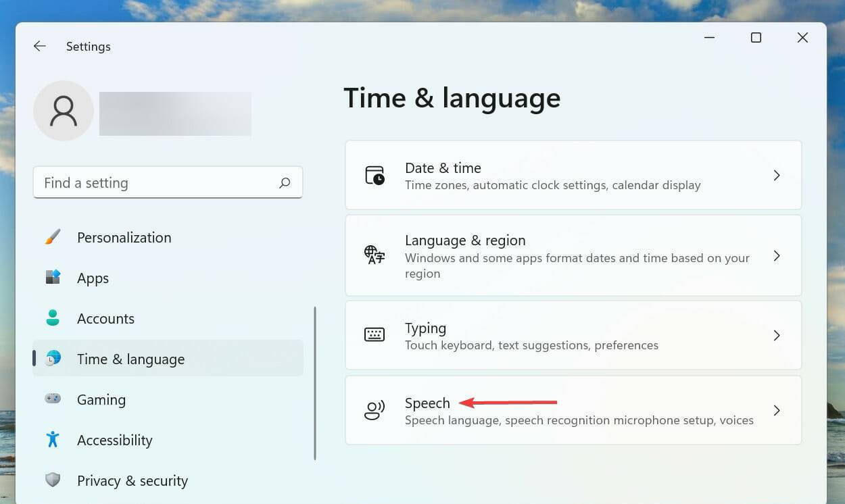The height and width of the screenshot is (504, 845).
Task: Click the Privacy & security shield icon
Action: coord(53,480)
